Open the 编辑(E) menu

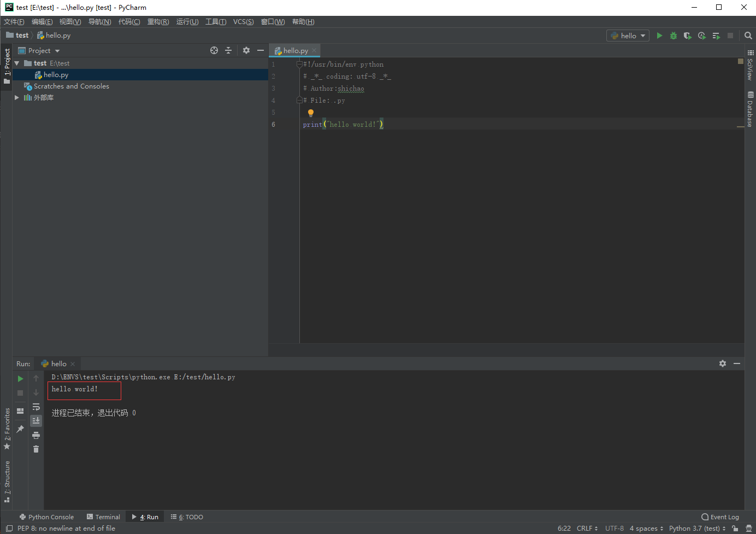pyautogui.click(x=42, y=22)
